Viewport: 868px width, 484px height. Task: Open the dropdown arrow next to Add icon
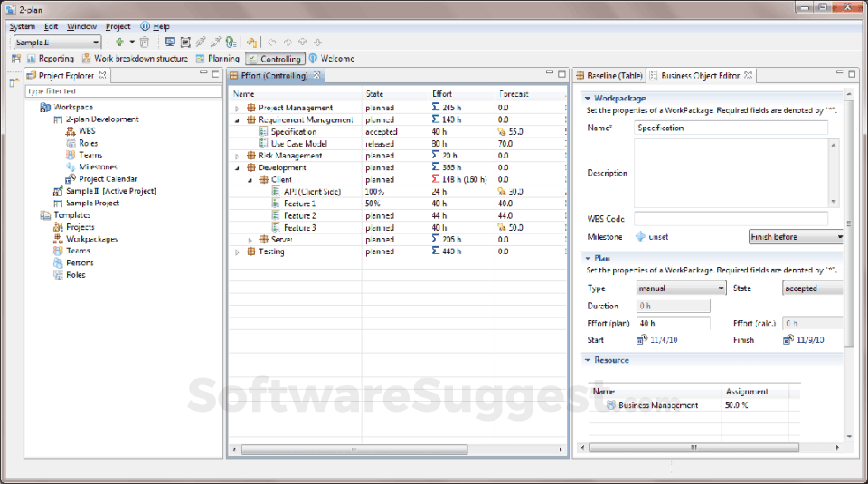132,43
